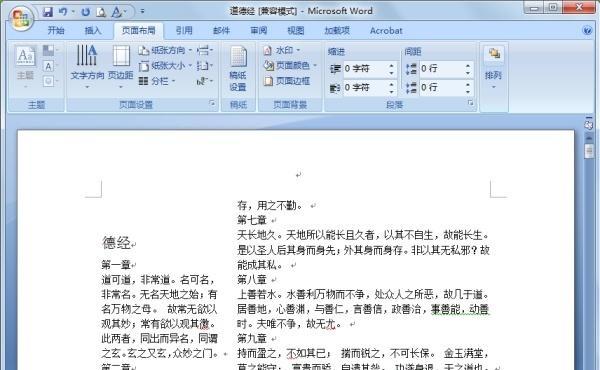The height and width of the screenshot is (370, 600).
Task: Open Word help question mark icon
Action: pyautogui.click(x=587, y=30)
